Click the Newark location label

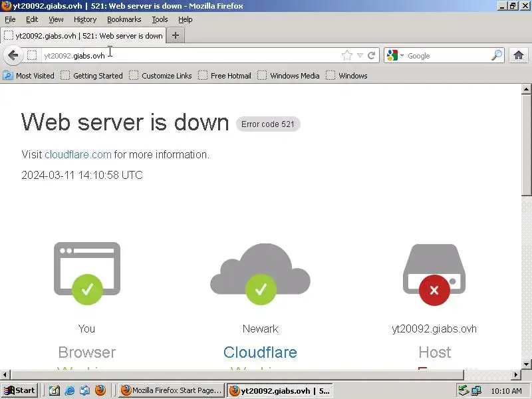(x=260, y=329)
